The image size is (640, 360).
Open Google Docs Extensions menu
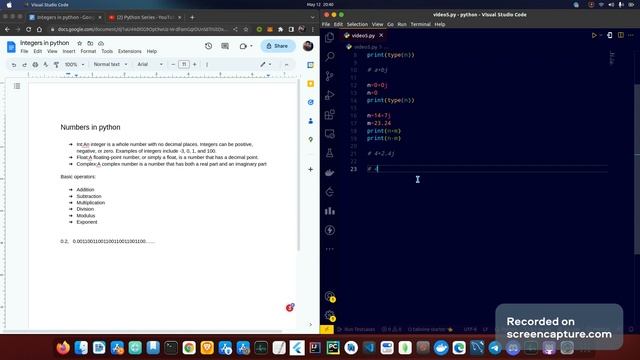[x=129, y=51]
